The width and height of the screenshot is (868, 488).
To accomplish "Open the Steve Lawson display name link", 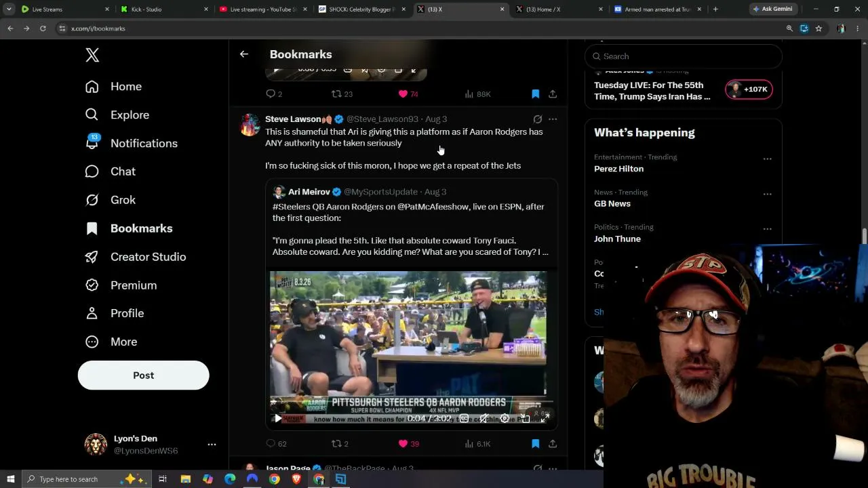I will (293, 119).
